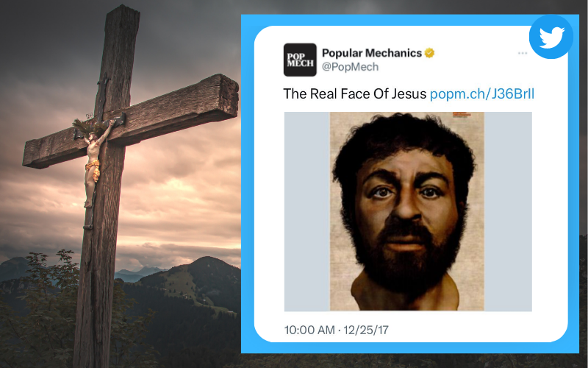Screen dimensions: 588x368
Task: Click the crucifix figure on the cross
Action: point(94,161)
